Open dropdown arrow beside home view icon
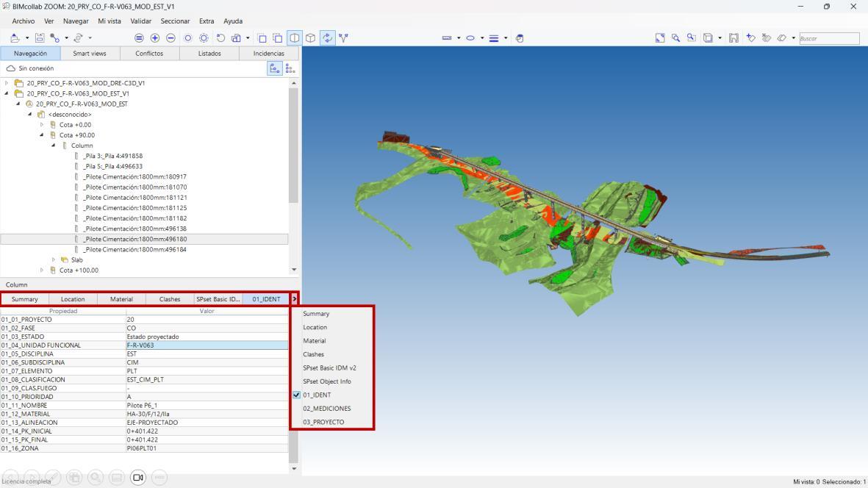Viewport: 868px width, 488px height. (248, 38)
